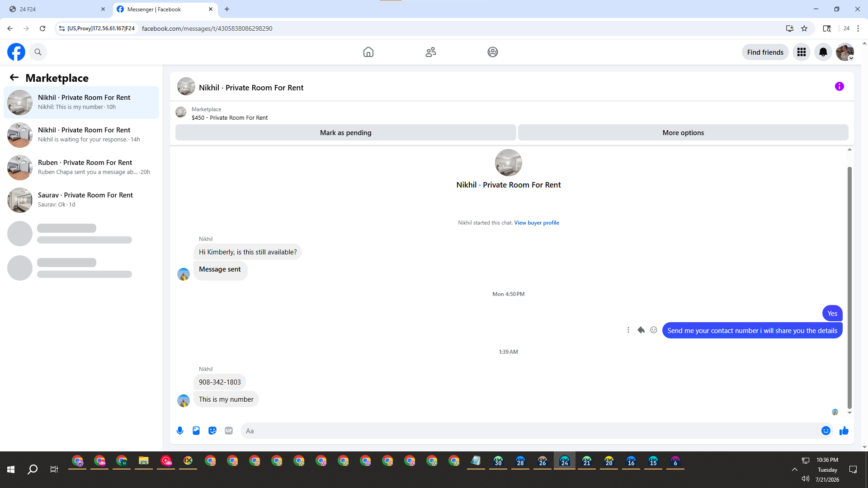Open More options for this listing
This screenshot has height=488, width=868.
pos(683,132)
